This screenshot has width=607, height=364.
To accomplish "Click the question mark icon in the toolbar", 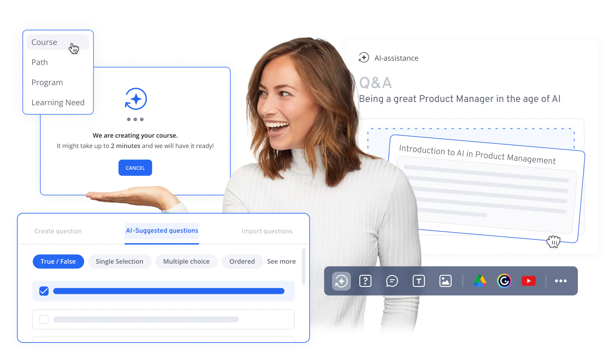I will pos(365,281).
